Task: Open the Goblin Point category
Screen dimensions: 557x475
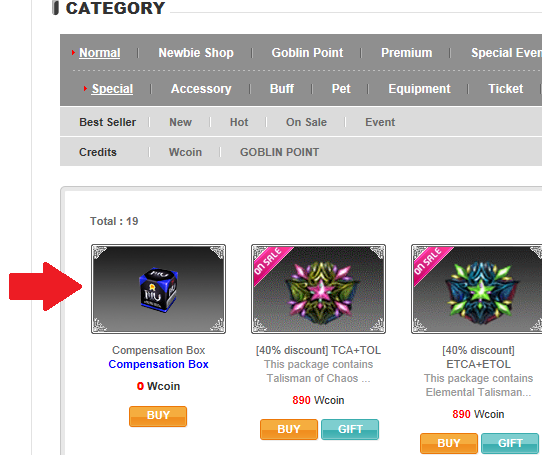Action: click(307, 53)
